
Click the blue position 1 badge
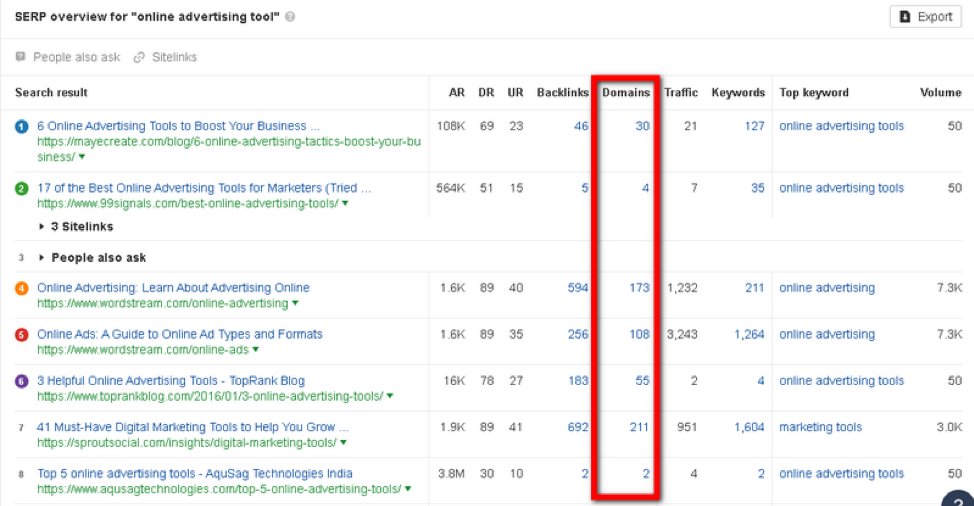22,127
